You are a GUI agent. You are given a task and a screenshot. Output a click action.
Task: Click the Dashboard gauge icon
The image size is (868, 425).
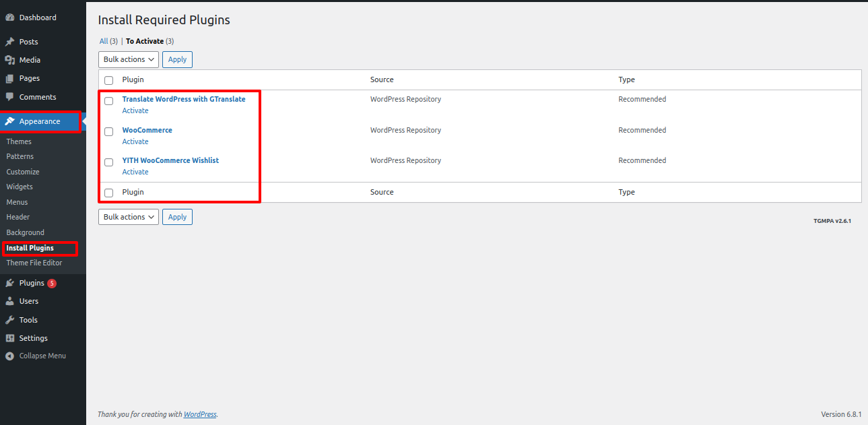click(x=10, y=18)
